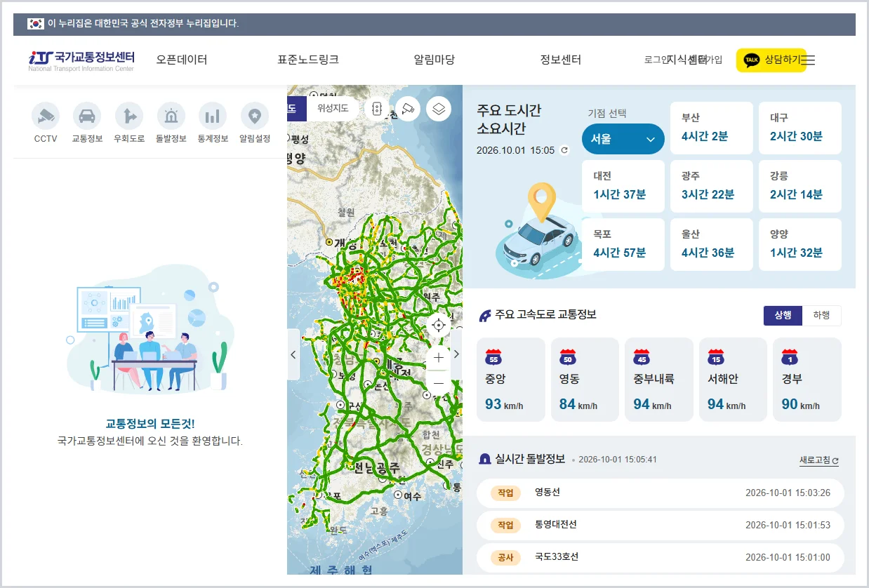Click the 로그인 login link
Screen dimensions: 869x588
tap(656, 60)
